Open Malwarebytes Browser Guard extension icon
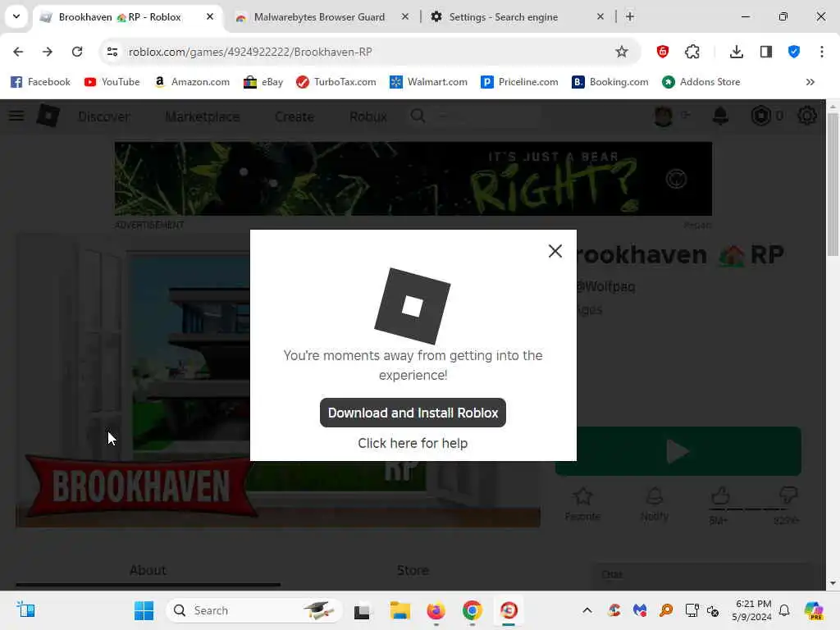Image resolution: width=840 pixels, height=630 pixels. tap(663, 52)
